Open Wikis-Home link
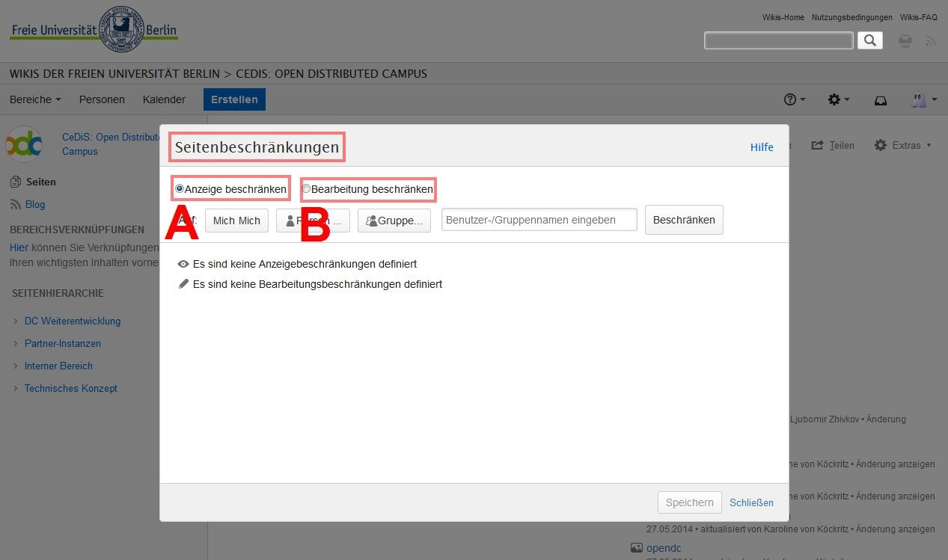948x560 pixels. tap(783, 17)
